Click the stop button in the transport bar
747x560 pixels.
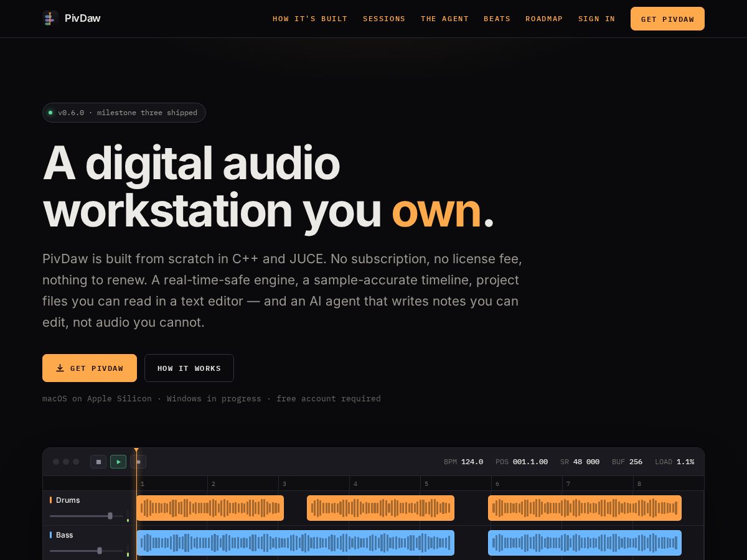click(x=98, y=462)
